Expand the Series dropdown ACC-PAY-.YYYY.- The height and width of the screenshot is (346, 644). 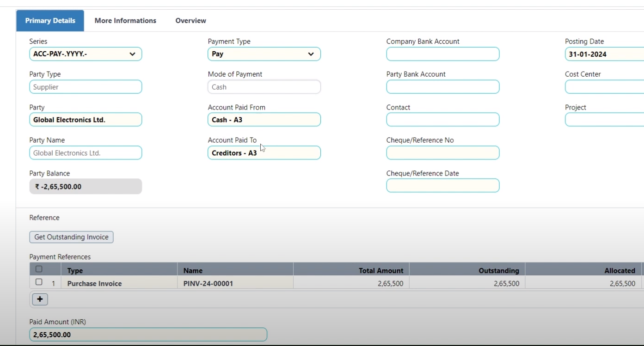[x=86, y=54]
